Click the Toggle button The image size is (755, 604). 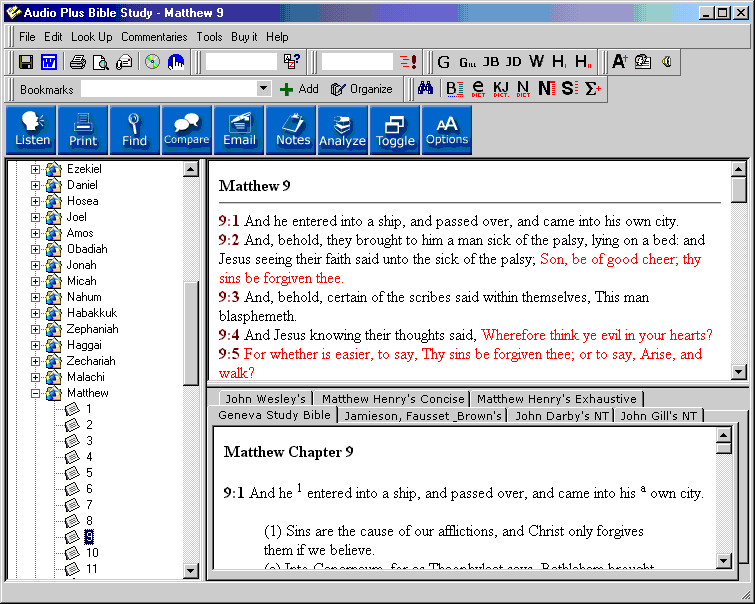395,130
